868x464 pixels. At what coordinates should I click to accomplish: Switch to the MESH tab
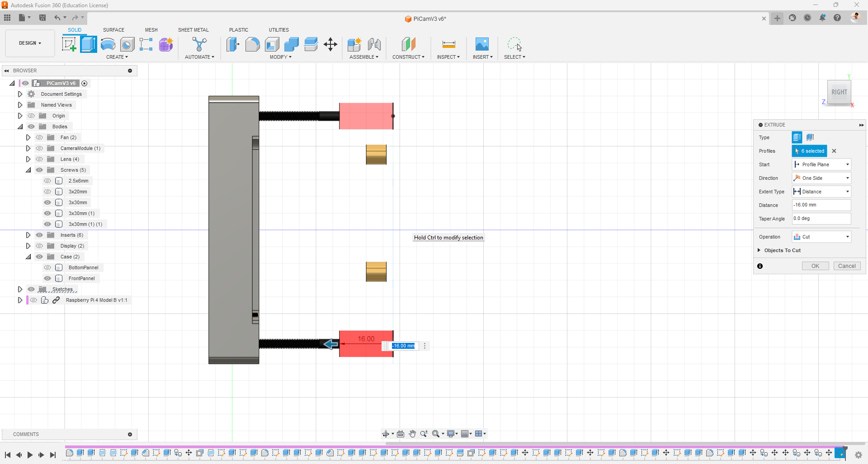click(151, 30)
